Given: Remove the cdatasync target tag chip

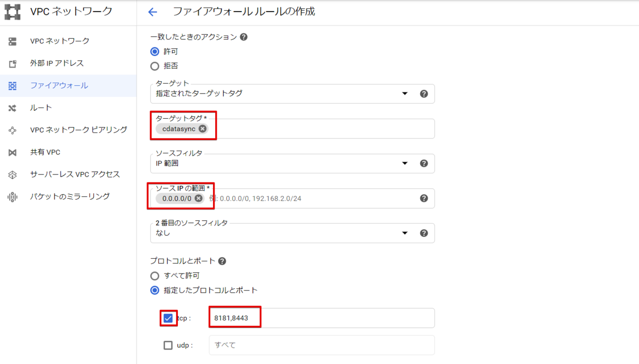Looking at the screenshot, I should [x=202, y=129].
